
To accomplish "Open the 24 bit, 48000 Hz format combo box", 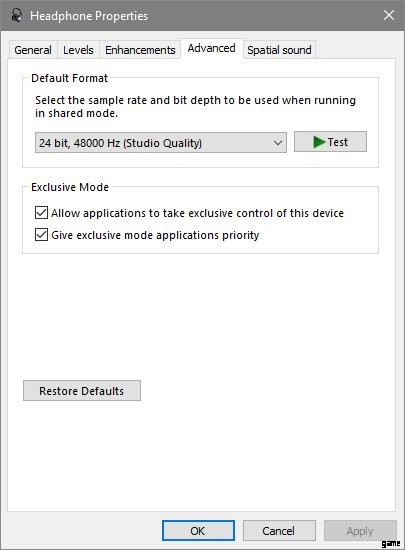I will pos(161,143).
